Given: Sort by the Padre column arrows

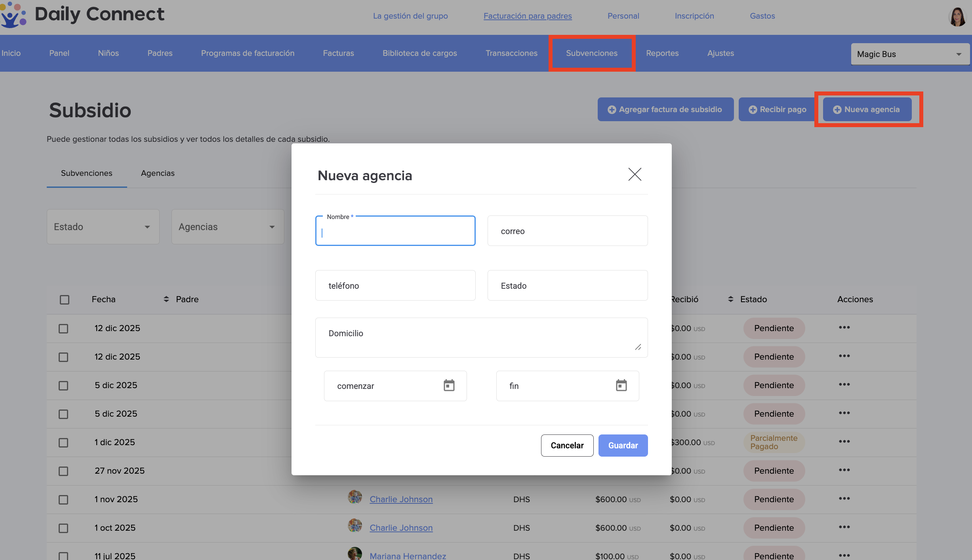Looking at the screenshot, I should click(x=166, y=299).
